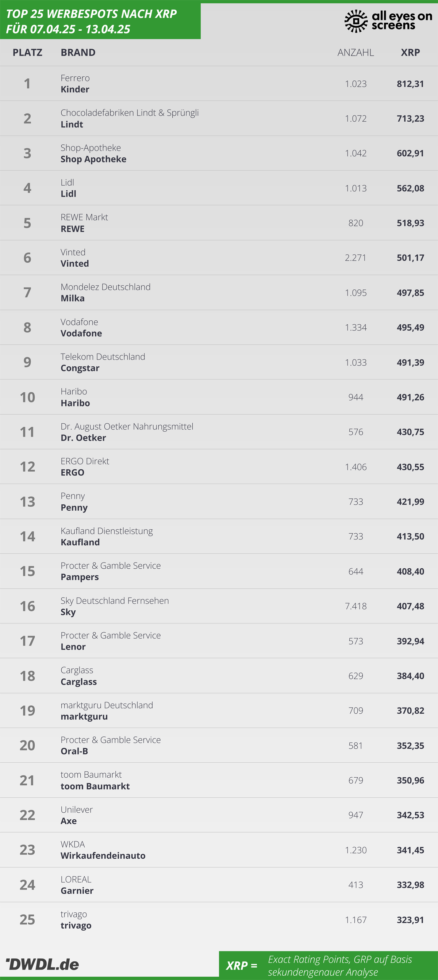438x980 pixels.
Task: Click the BRAND column header
Action: [x=78, y=53]
